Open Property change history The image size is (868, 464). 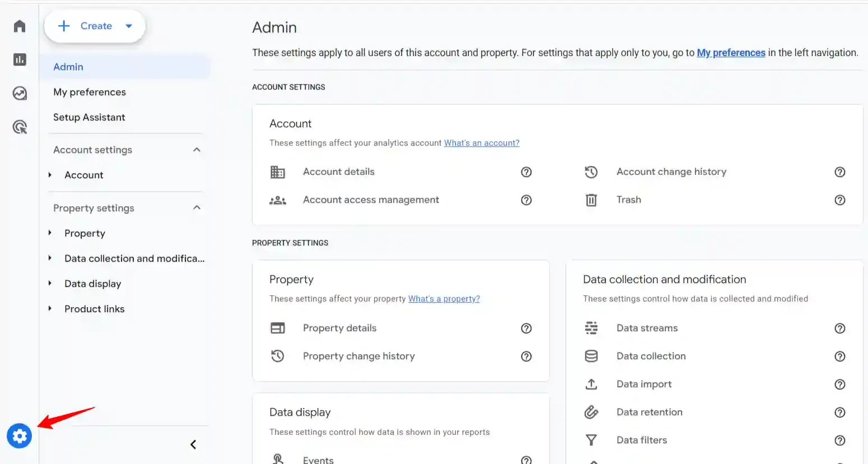click(359, 356)
